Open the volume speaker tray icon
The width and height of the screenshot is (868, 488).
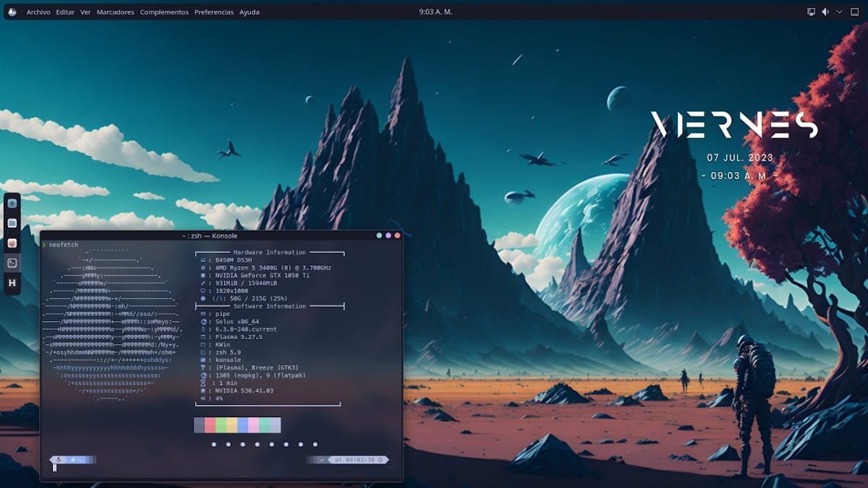[x=825, y=12]
